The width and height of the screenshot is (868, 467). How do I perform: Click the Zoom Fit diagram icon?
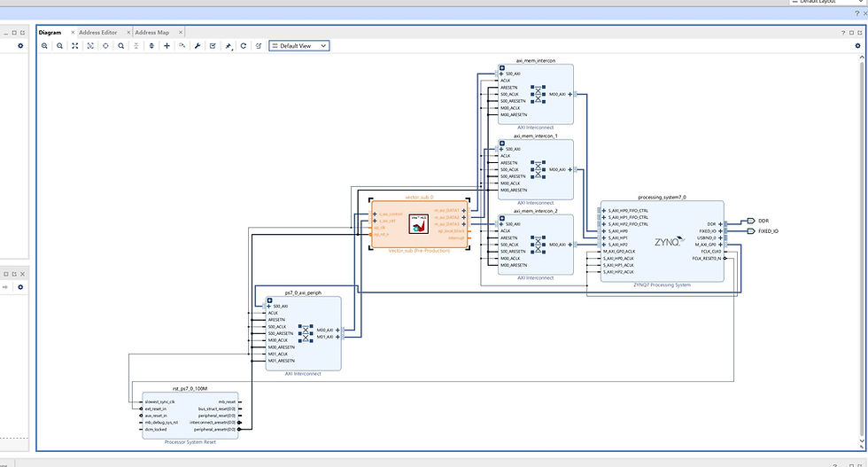[x=74, y=46]
